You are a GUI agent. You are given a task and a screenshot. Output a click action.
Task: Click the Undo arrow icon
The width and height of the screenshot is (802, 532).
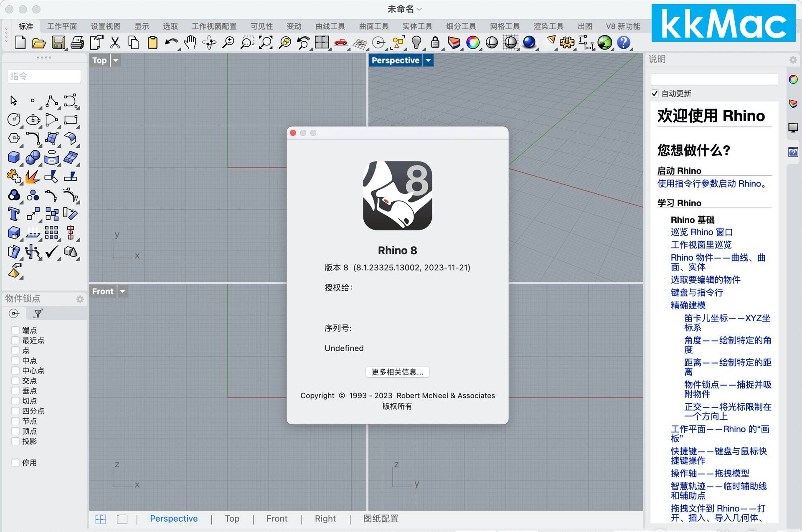171,43
